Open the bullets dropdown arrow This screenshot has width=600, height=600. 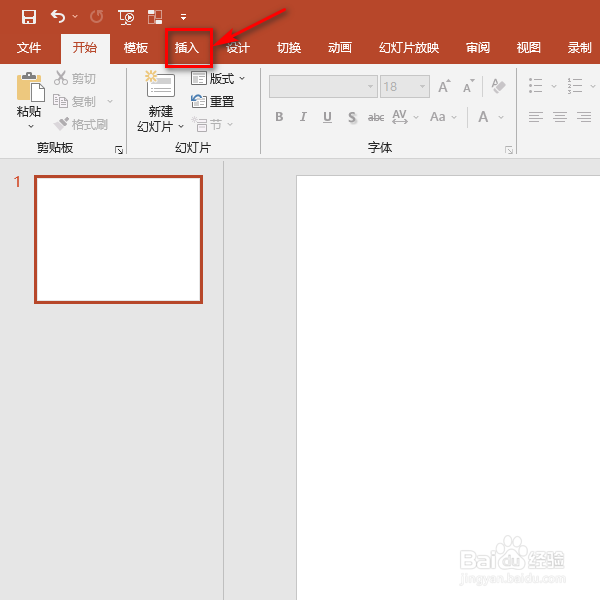coord(554,86)
